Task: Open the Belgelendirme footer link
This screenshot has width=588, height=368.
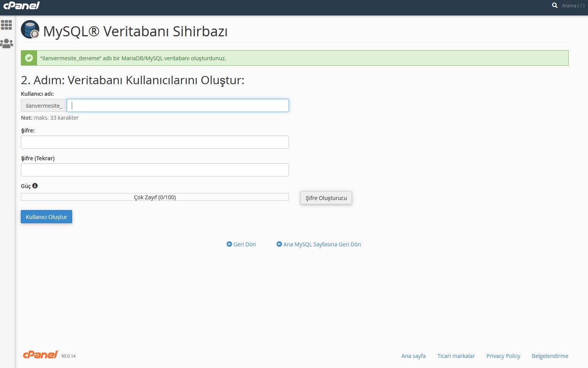Action: point(550,356)
